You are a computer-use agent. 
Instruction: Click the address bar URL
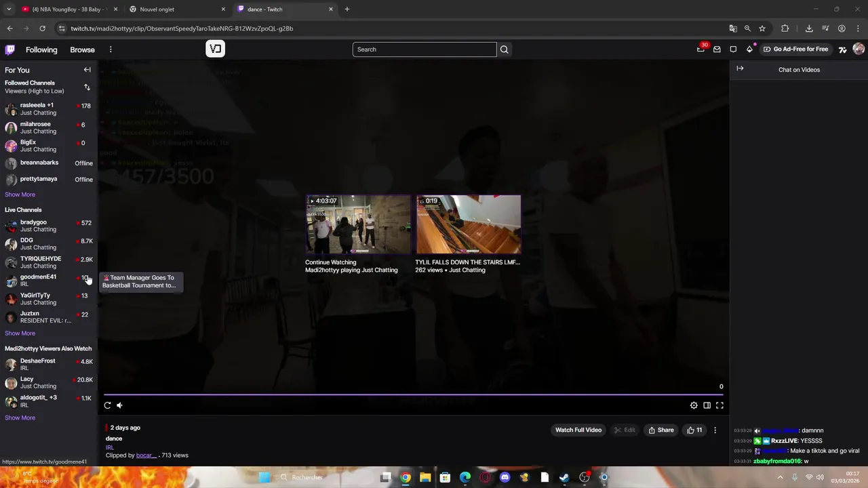coord(182,28)
